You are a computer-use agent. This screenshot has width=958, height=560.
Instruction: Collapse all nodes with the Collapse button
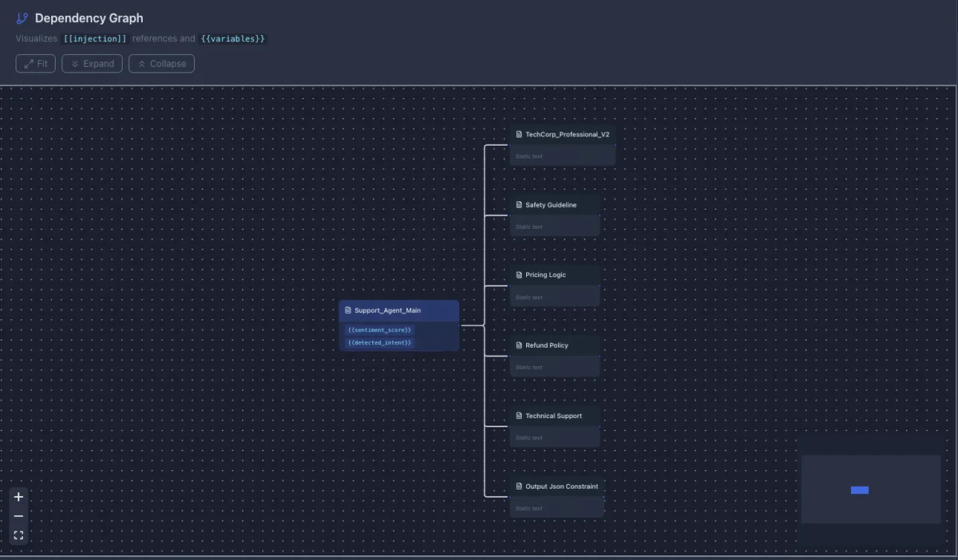point(161,63)
